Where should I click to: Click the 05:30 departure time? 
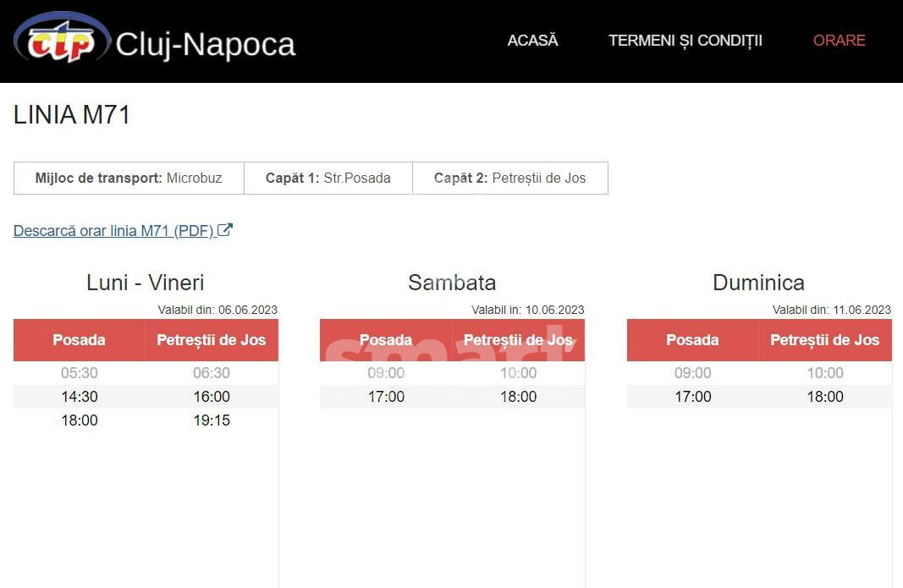pos(79,372)
